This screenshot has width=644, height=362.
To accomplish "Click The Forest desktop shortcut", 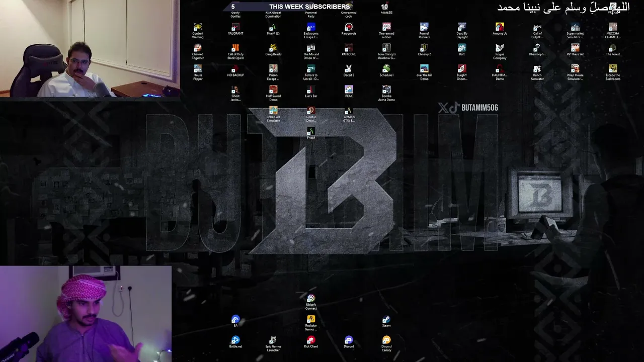I will pos(613,50).
